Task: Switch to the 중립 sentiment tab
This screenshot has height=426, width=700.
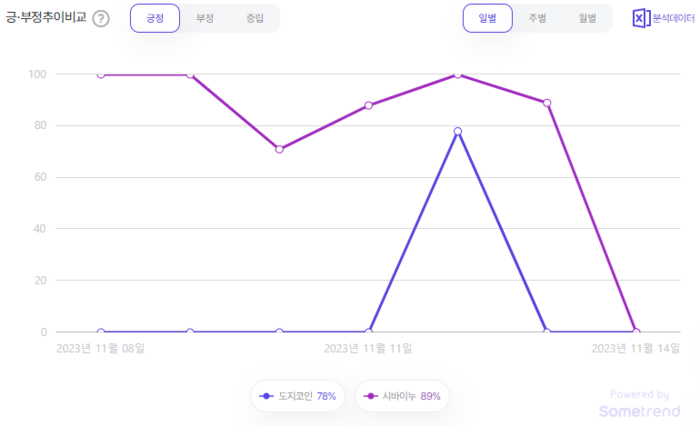Action: point(254,18)
